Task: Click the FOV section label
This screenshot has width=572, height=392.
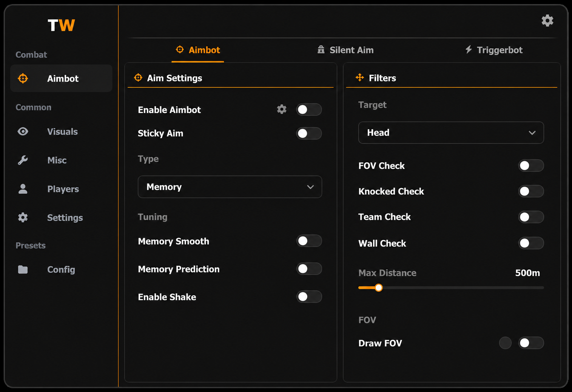Action: click(367, 320)
